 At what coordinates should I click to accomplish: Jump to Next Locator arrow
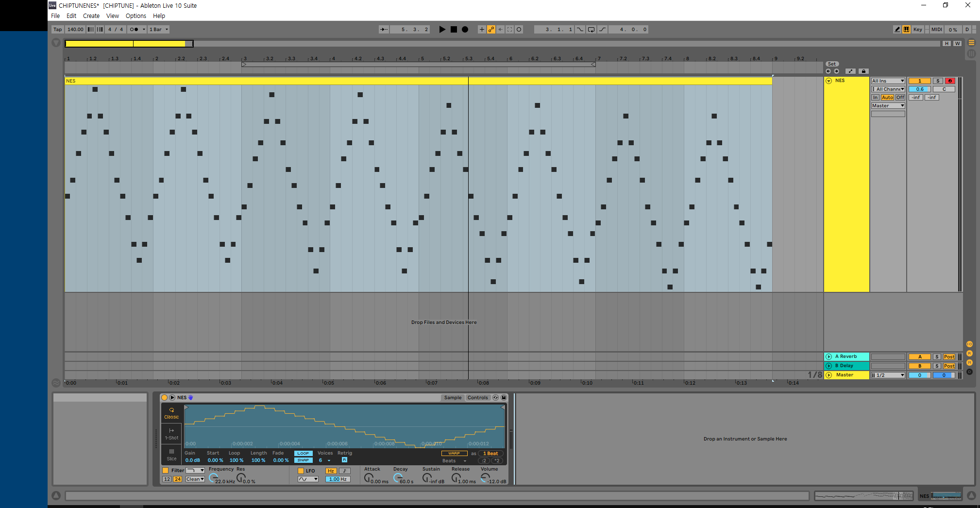(836, 71)
